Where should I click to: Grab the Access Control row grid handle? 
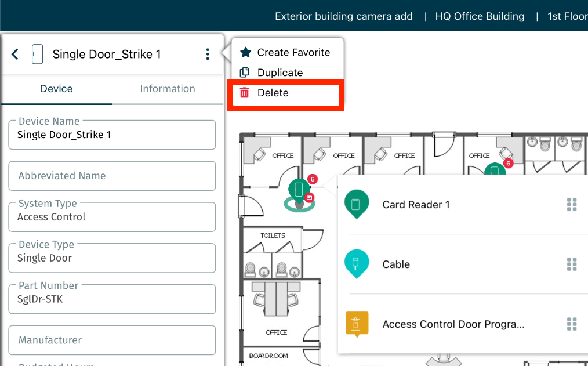tap(572, 324)
